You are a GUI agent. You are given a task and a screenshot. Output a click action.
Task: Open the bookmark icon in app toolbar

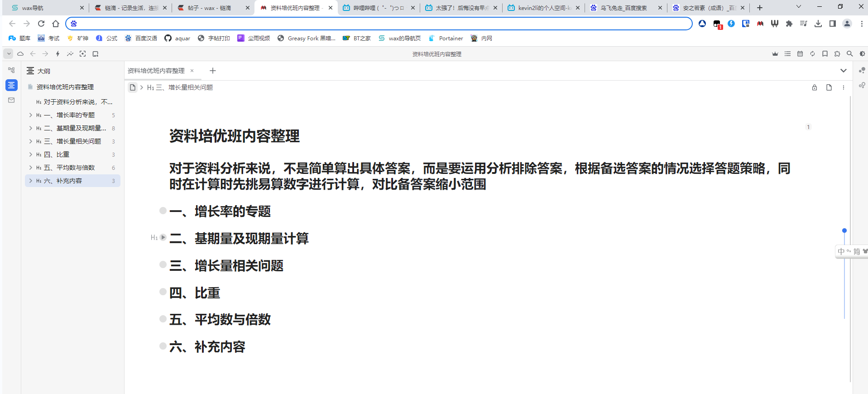[x=825, y=54]
